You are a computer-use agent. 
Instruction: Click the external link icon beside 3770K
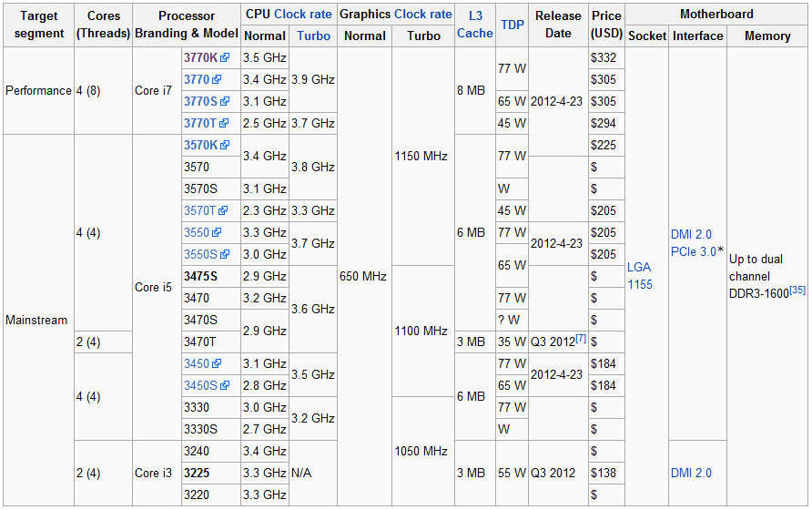click(225, 57)
